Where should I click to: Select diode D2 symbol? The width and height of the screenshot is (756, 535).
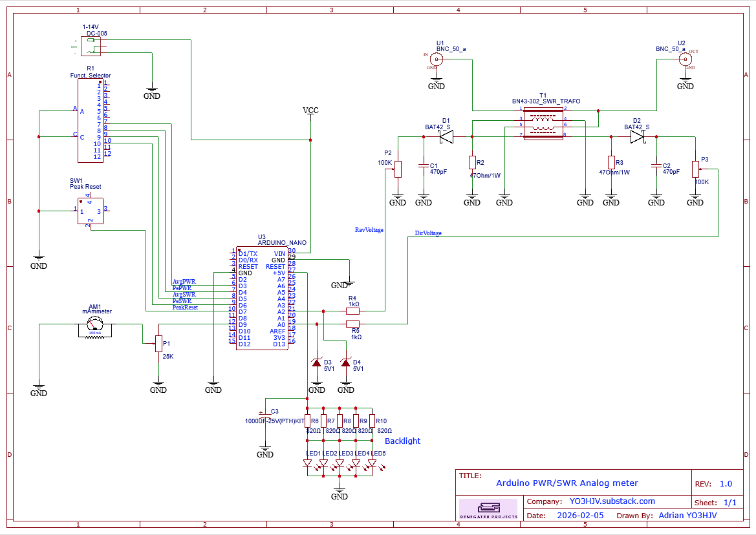point(638,137)
